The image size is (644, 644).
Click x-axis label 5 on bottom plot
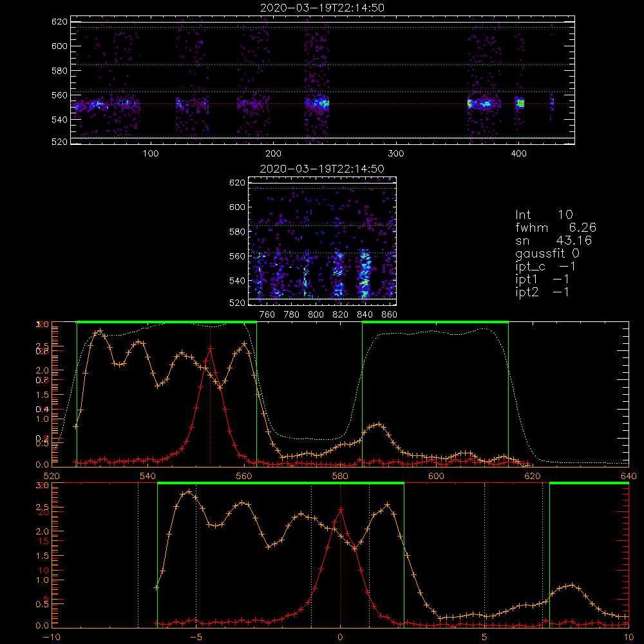point(485,638)
